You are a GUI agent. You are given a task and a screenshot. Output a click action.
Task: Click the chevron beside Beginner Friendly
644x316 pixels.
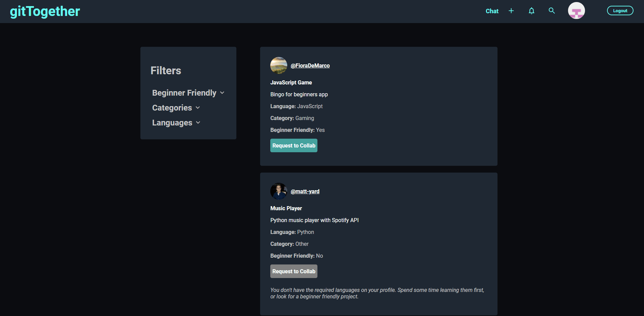[222, 93]
